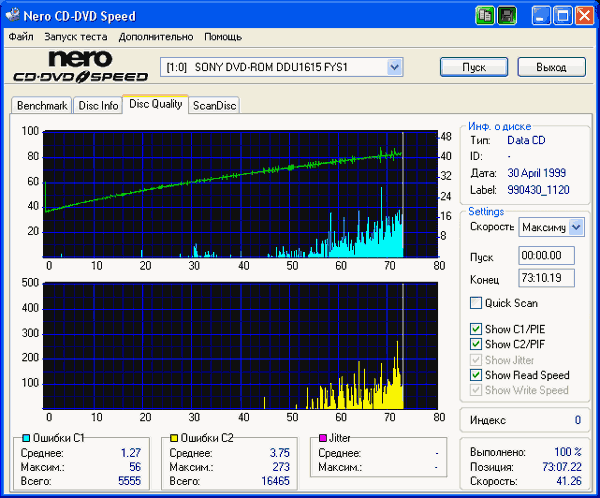Switch to the ScanDisc tab
This screenshot has width=600, height=498.
coord(214,105)
